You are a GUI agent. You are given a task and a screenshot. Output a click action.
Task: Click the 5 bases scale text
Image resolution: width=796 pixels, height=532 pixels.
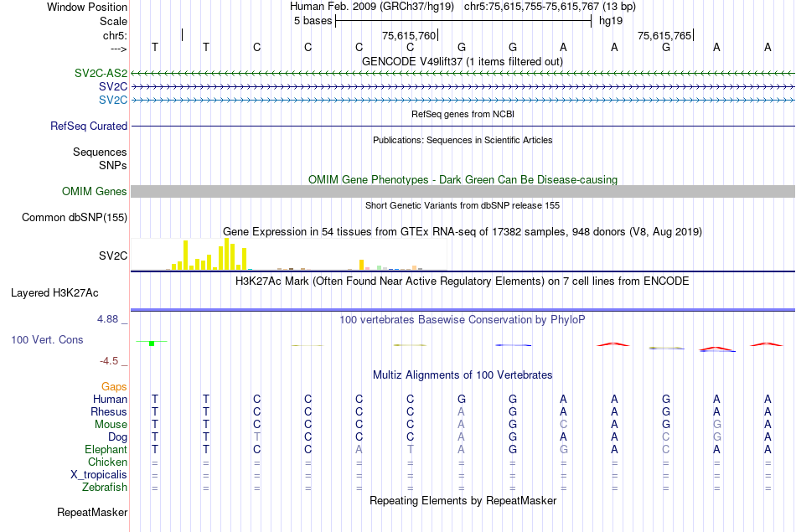(x=313, y=21)
